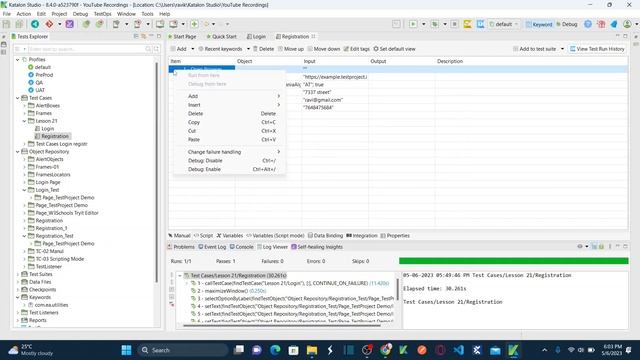Image resolution: width=640 pixels, height=360 pixels.
Task: Open Add to test suite dropdown arrow
Action: point(562,49)
